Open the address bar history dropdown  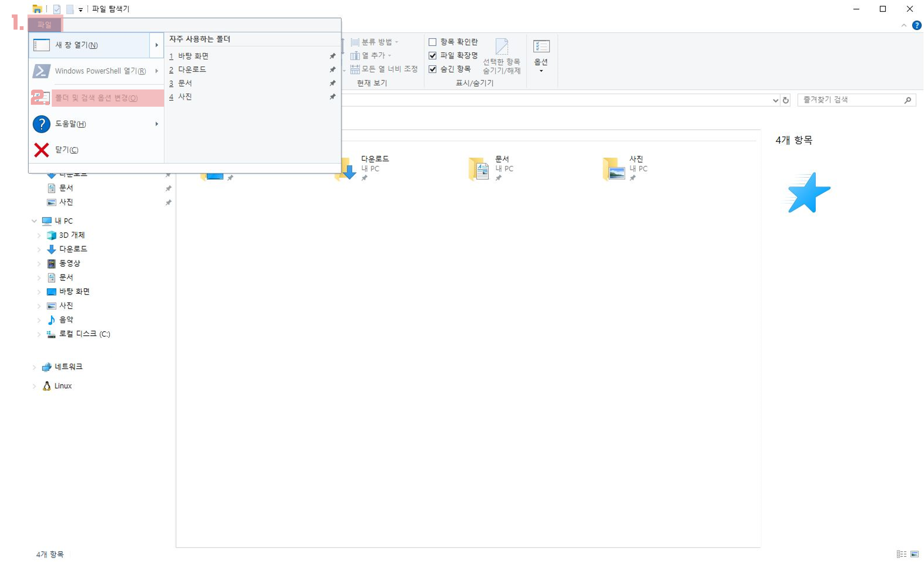[x=775, y=100]
